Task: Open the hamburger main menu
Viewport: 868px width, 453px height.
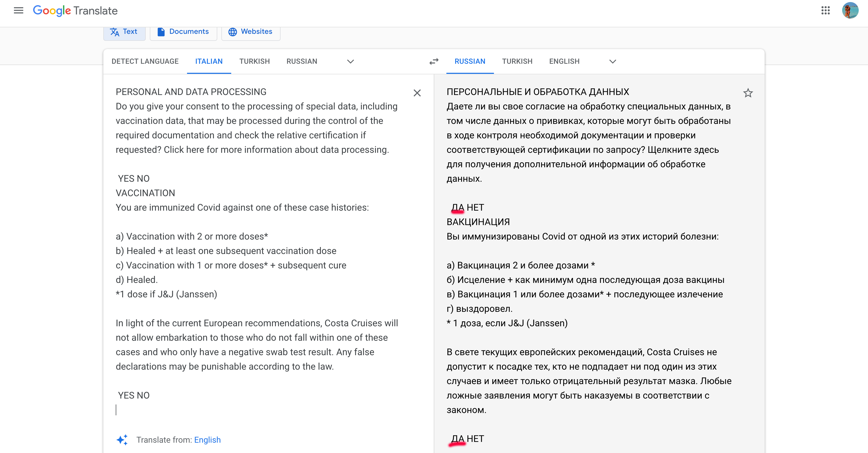Action: (x=19, y=10)
